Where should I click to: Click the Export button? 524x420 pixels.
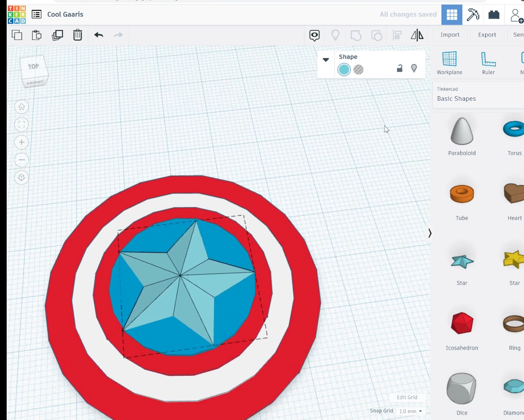point(487,35)
